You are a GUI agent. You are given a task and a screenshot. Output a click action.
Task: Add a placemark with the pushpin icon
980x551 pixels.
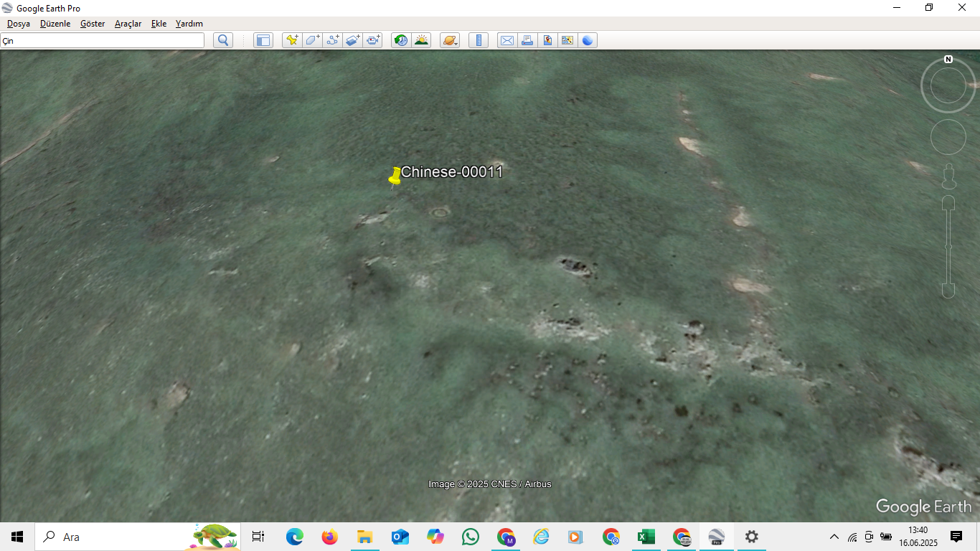tap(292, 40)
